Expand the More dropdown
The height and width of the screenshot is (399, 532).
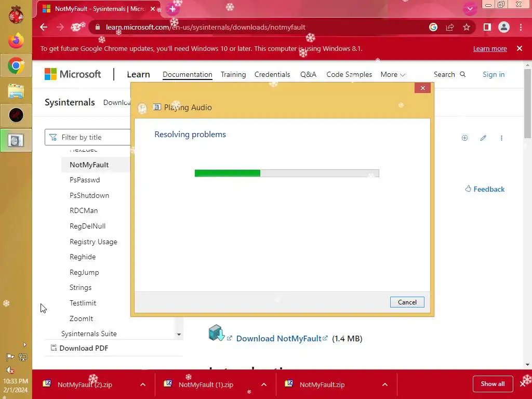click(393, 74)
